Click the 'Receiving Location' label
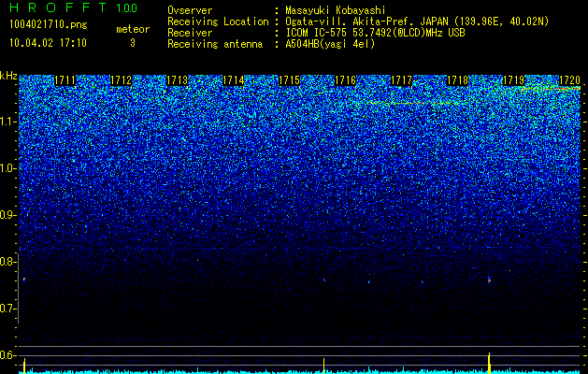The width and height of the screenshot is (588, 374). 218,22
